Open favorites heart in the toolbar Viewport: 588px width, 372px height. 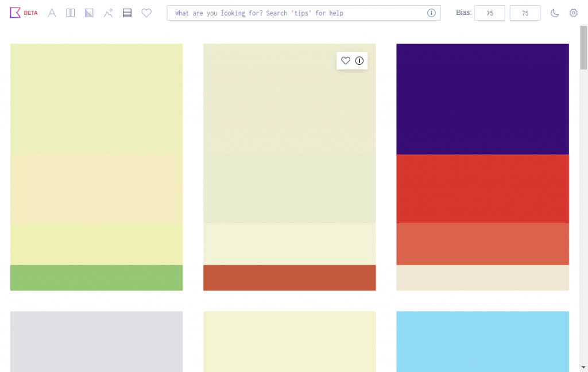click(146, 13)
